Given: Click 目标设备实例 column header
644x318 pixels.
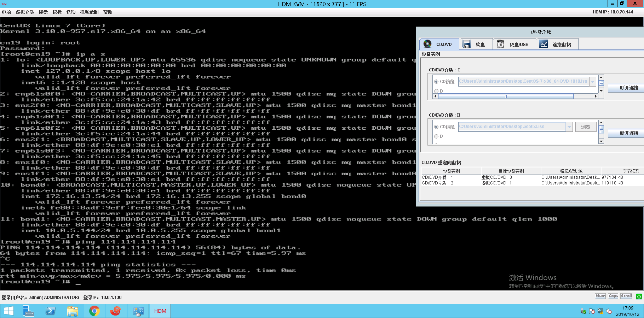Looking at the screenshot, I should pyautogui.click(x=511, y=171).
